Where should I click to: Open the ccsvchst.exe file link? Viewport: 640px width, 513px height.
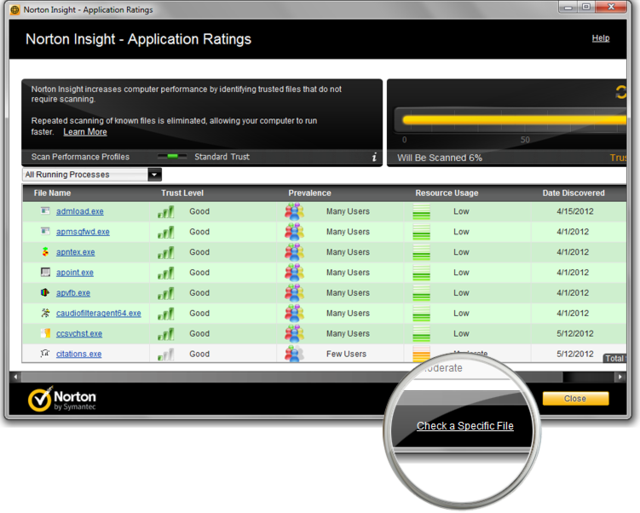(x=79, y=334)
